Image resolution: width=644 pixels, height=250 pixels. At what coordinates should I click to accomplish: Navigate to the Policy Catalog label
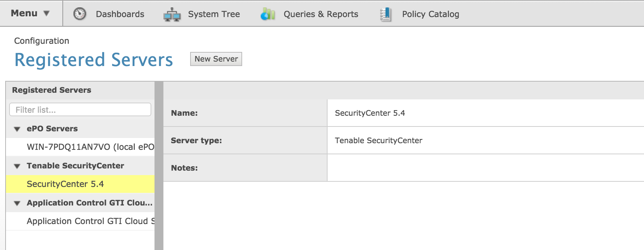(x=430, y=14)
